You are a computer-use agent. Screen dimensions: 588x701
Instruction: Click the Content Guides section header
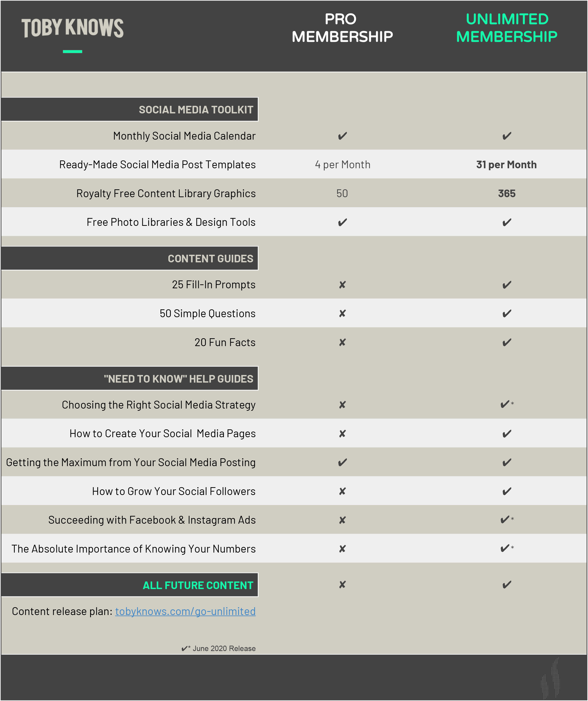210,258
